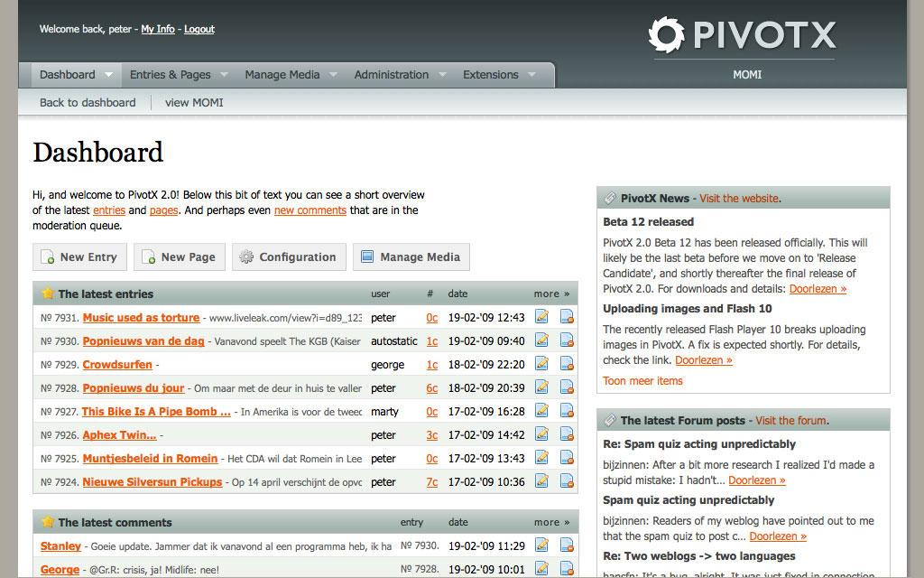
Task: Edit 'Muntjesbeleid in Romein' using the pencil icon
Action: click(541, 458)
